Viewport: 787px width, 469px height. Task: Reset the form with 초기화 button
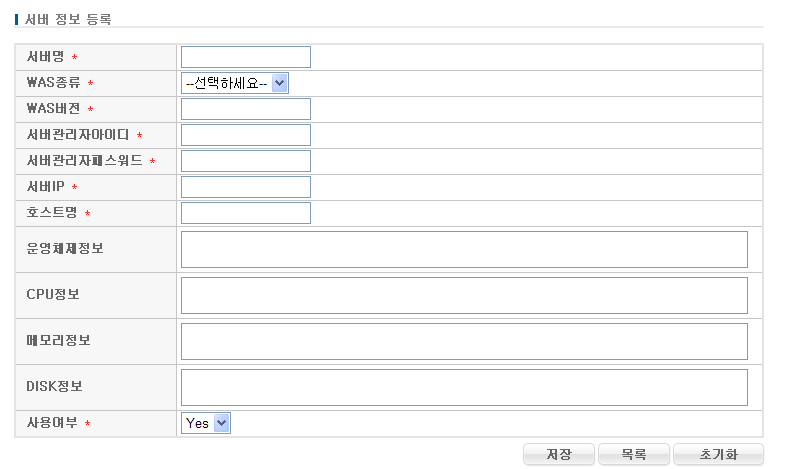coord(718,455)
